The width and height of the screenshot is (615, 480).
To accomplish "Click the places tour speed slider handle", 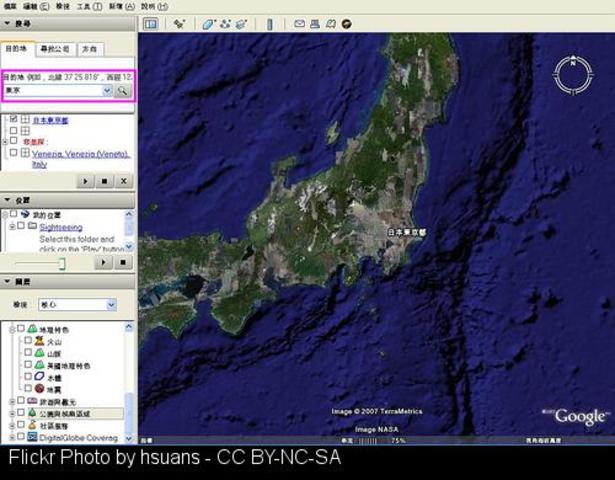I will [62, 264].
